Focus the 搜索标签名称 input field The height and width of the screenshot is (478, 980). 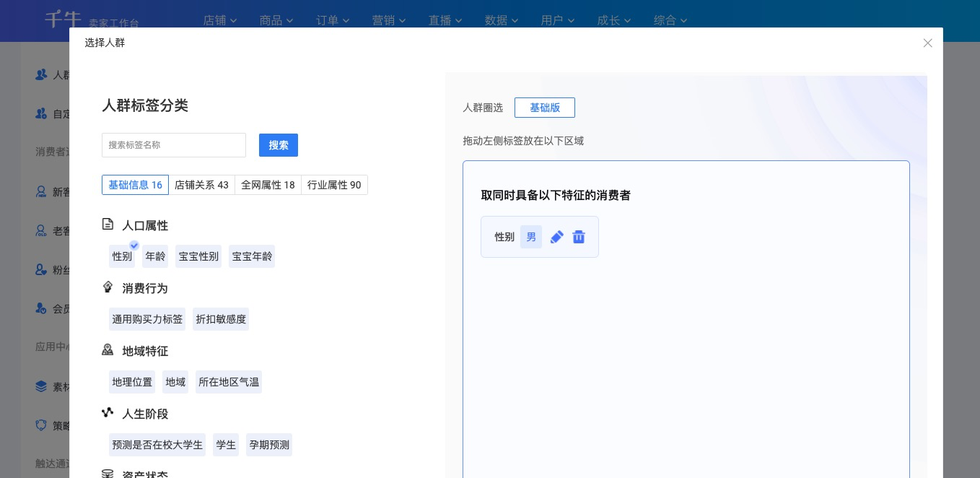coord(174,145)
